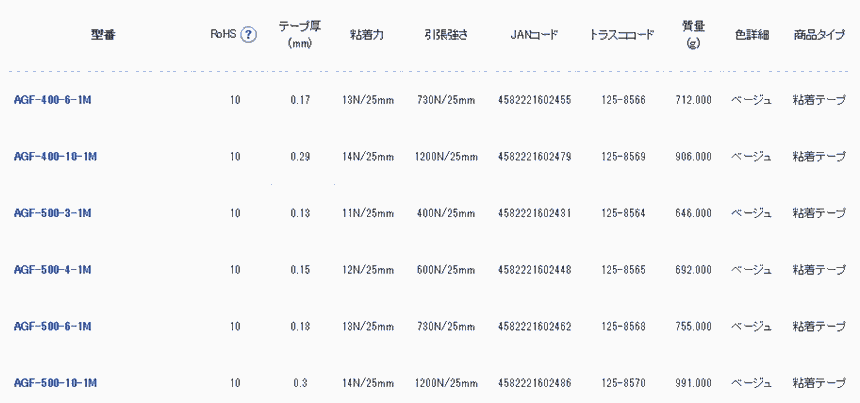Viewport: 860px width, 403px height.
Task: Click the RoHS help question mark icon
Action: coord(249,35)
